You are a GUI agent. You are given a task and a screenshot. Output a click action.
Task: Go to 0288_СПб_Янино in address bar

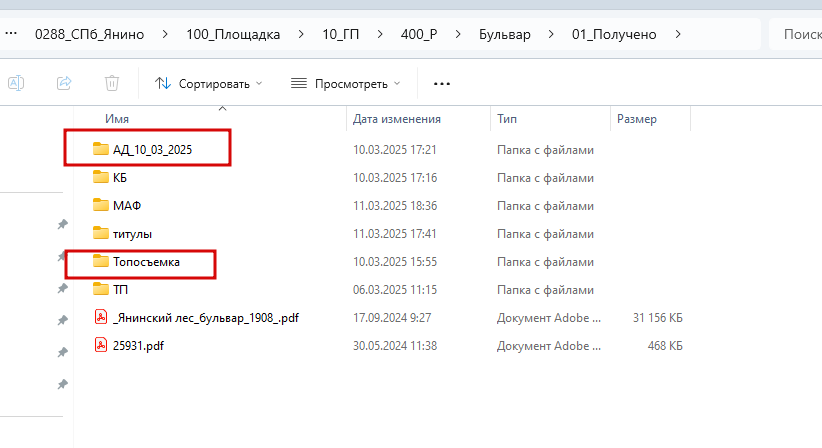click(90, 35)
